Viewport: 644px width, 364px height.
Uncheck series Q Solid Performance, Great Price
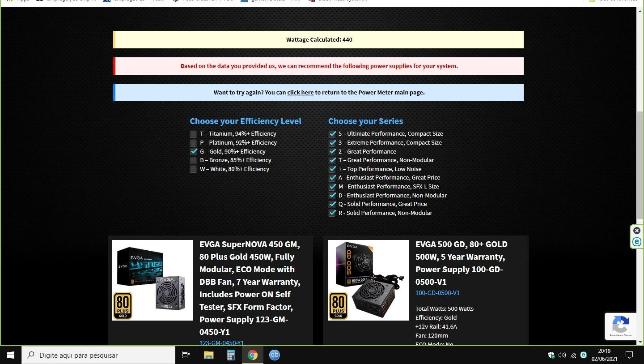pyautogui.click(x=332, y=204)
